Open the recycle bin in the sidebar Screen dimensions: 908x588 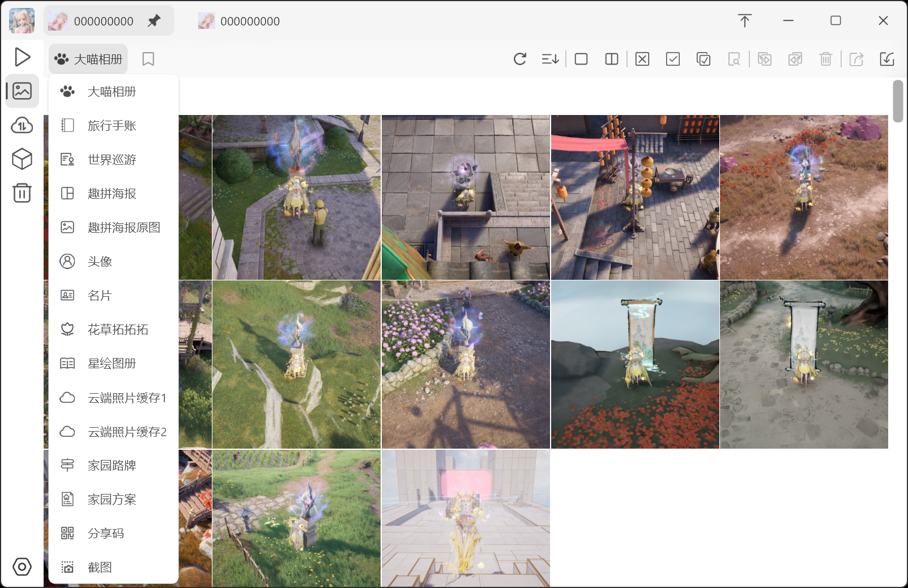click(x=22, y=193)
